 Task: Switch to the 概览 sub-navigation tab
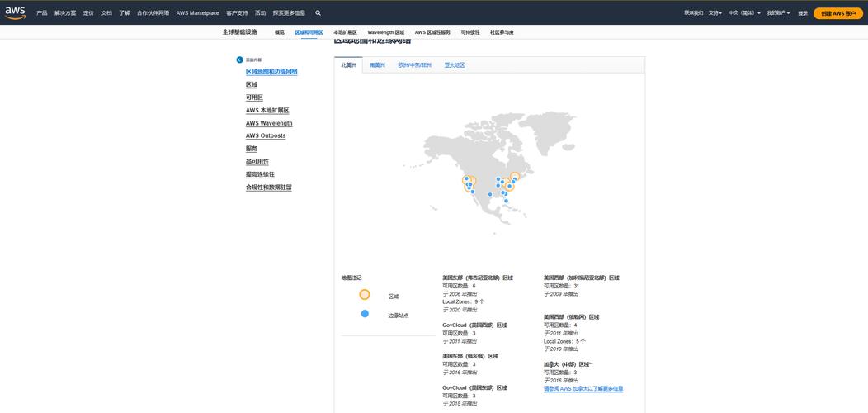pyautogui.click(x=280, y=33)
